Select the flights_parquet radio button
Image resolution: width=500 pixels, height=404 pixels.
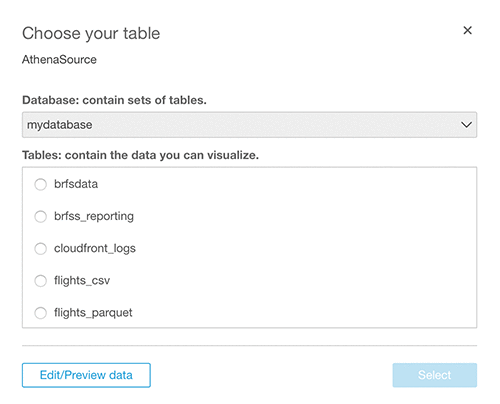pos(41,313)
